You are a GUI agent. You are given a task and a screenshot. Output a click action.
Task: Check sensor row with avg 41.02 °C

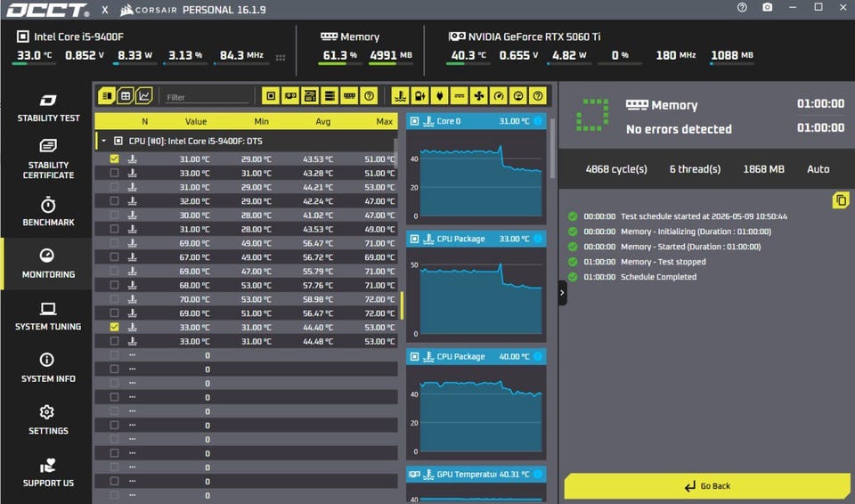114,215
